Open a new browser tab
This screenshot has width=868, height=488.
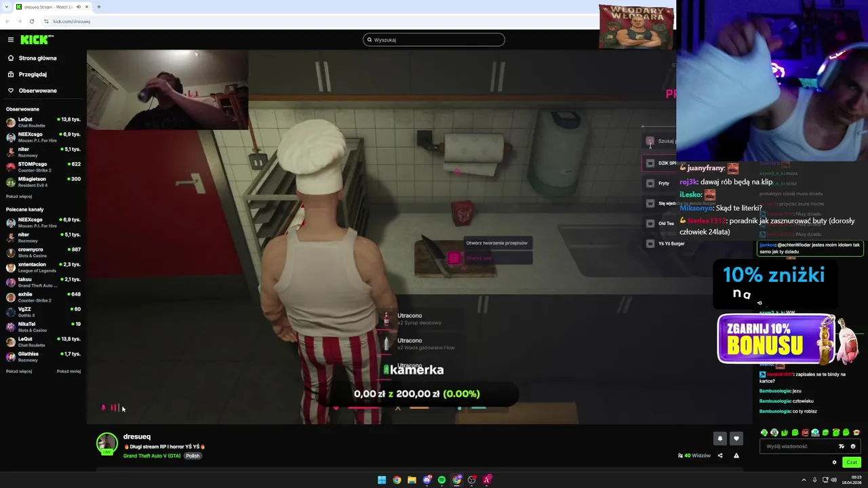tap(98, 7)
